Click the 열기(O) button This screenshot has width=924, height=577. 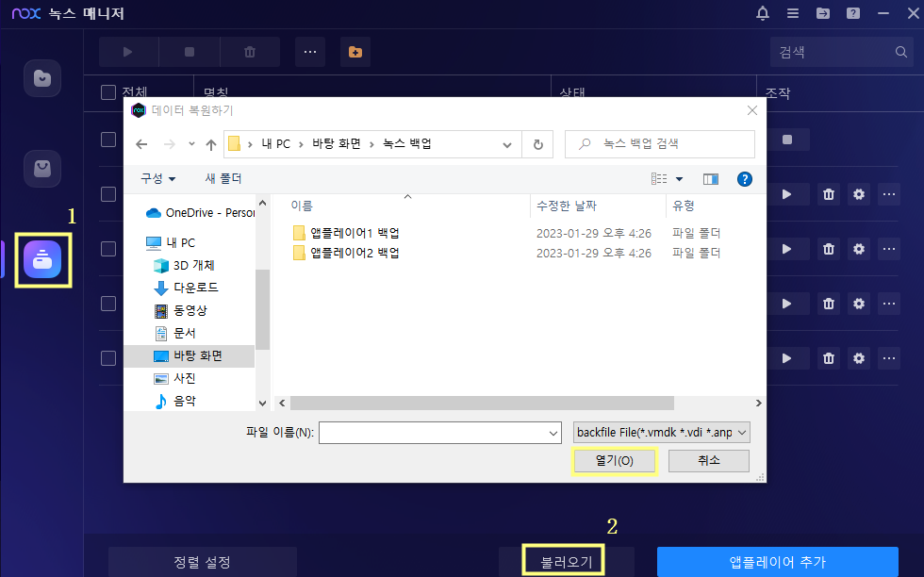coord(614,461)
